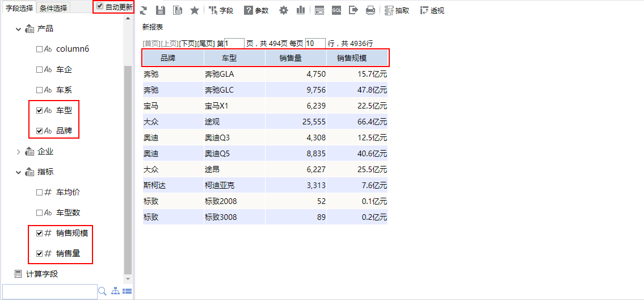Check the 车均价 measure checkbox
The image size is (644, 300).
click(39, 192)
